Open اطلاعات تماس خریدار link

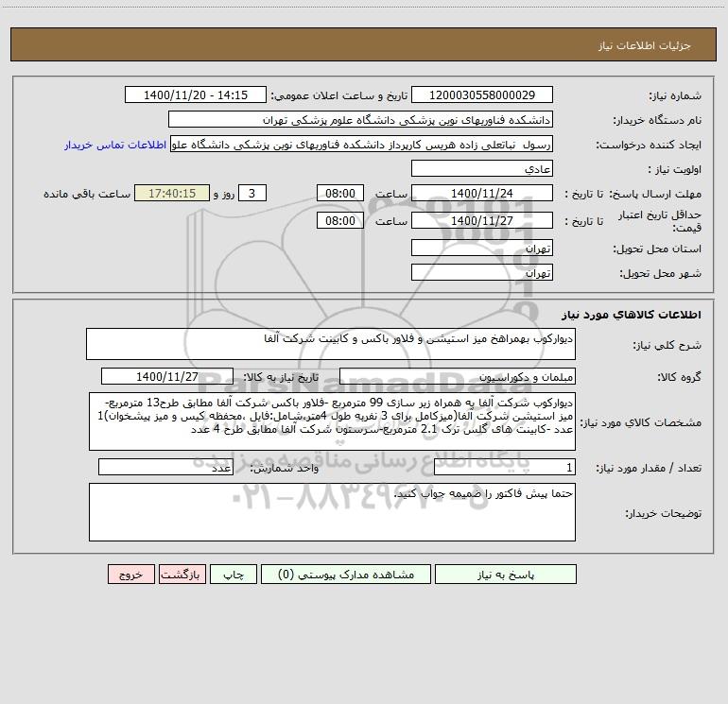[115, 145]
